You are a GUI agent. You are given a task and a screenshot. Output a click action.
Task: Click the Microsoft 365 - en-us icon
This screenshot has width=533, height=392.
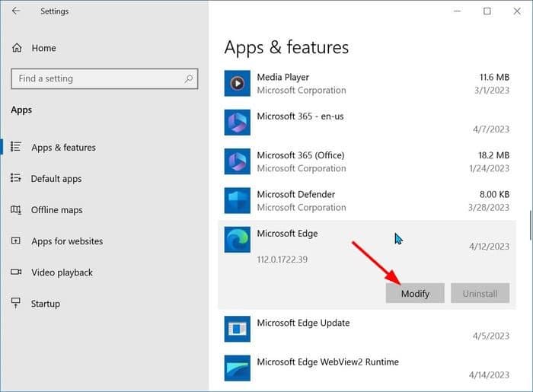(x=238, y=123)
